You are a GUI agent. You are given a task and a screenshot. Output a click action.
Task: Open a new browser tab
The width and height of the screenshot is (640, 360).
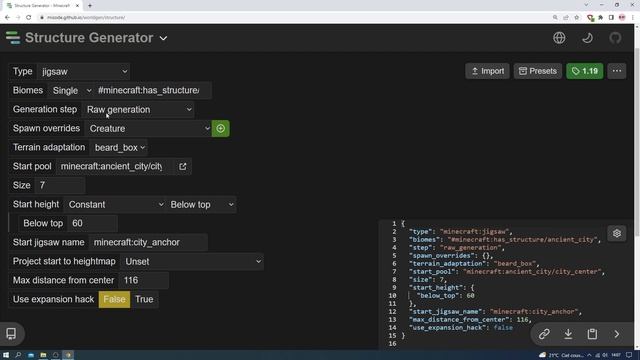[90, 6]
